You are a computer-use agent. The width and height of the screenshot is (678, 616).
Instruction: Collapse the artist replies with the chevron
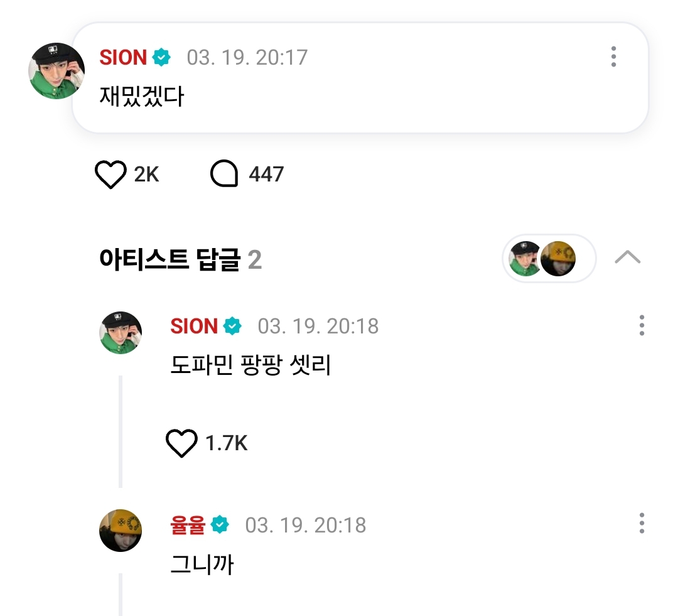tap(627, 257)
